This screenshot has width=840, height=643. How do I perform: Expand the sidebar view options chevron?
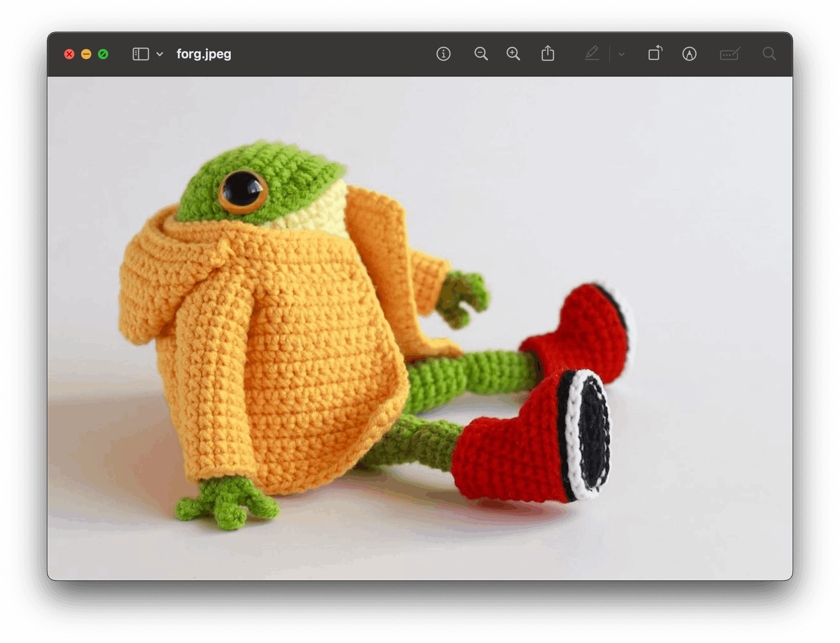[x=160, y=54]
